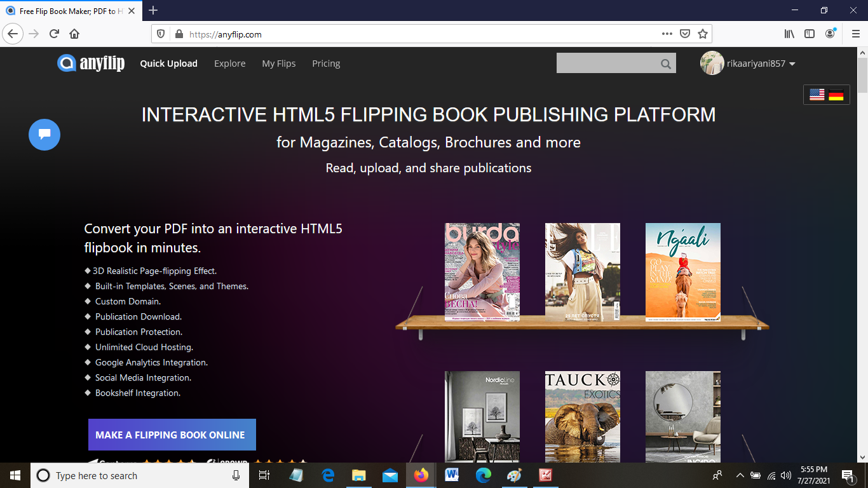868x488 pixels.
Task: Open the Explore menu item
Action: pyautogui.click(x=230, y=63)
